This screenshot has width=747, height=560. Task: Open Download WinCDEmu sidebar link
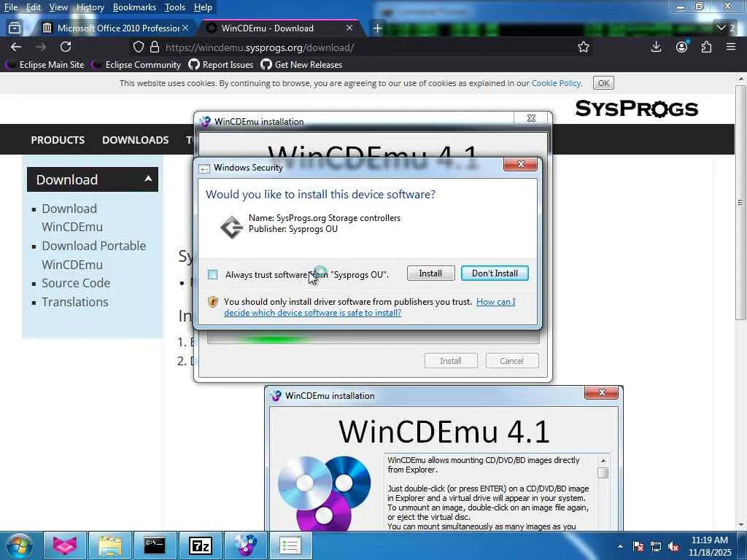pyautogui.click(x=72, y=217)
